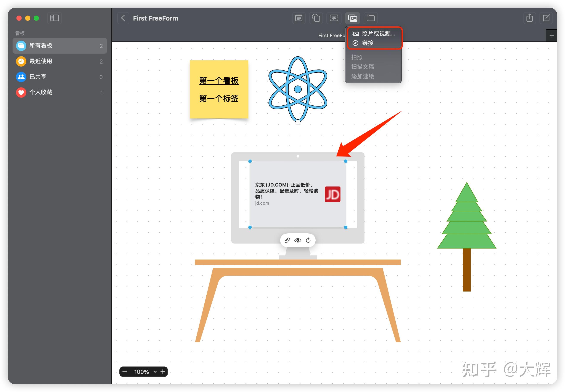Insert a sticky note from the toolbar
This screenshot has width=565, height=392.
click(x=299, y=18)
